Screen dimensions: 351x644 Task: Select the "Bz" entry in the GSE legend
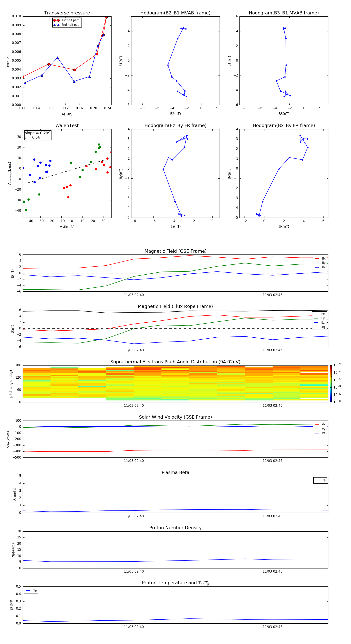[x=320, y=267]
